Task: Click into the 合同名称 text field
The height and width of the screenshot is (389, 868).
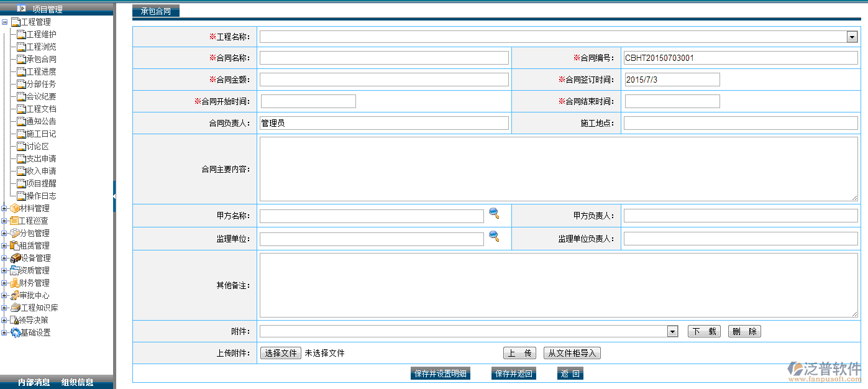Action: pos(384,58)
